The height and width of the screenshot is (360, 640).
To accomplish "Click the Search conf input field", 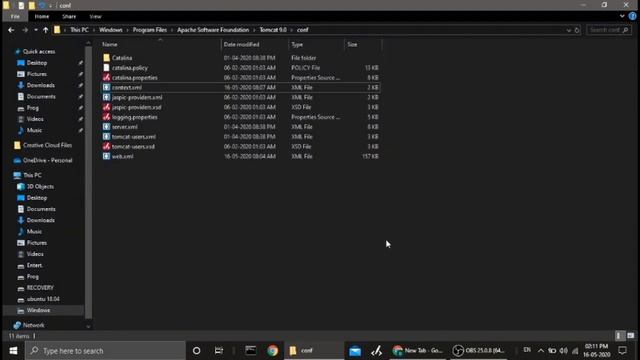I will click(609, 30).
